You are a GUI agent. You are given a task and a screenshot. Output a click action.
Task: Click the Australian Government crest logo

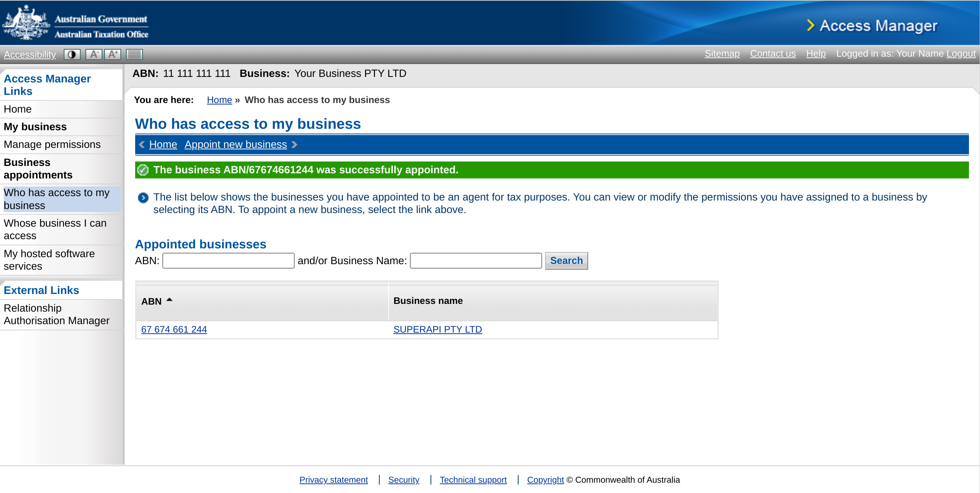click(26, 23)
